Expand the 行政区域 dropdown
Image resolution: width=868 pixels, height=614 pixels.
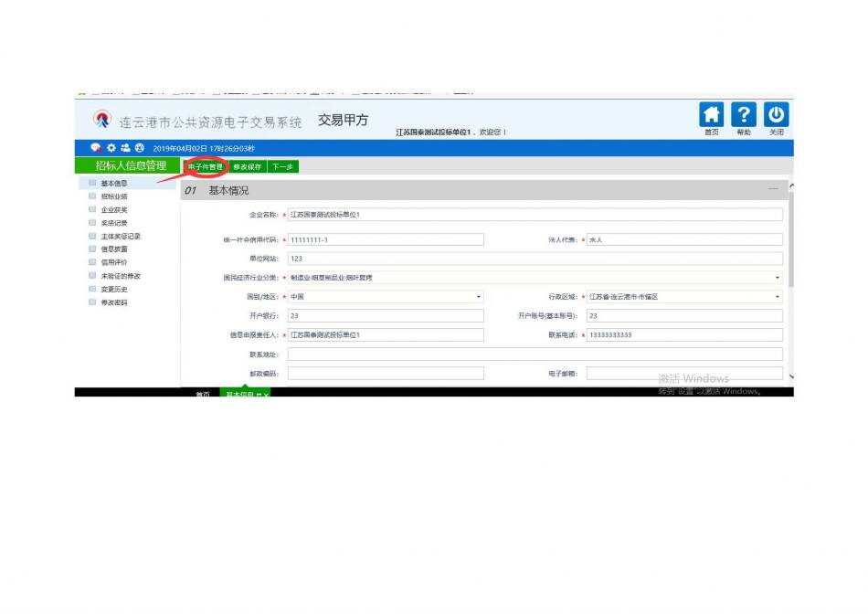778,297
